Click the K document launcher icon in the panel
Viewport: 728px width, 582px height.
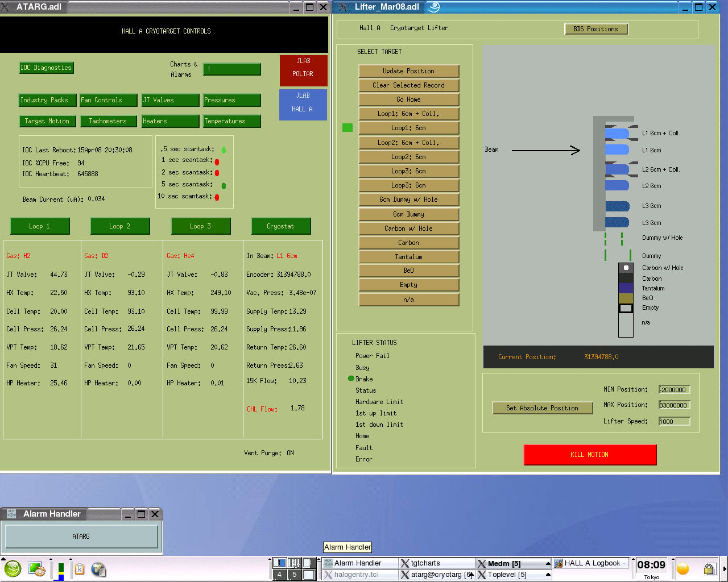[x=80, y=569]
